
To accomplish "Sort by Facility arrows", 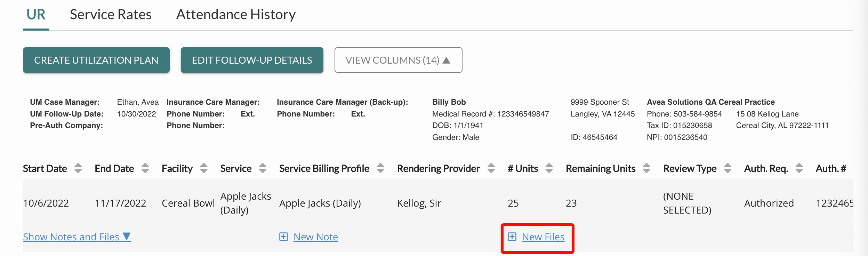I will click(x=204, y=168).
